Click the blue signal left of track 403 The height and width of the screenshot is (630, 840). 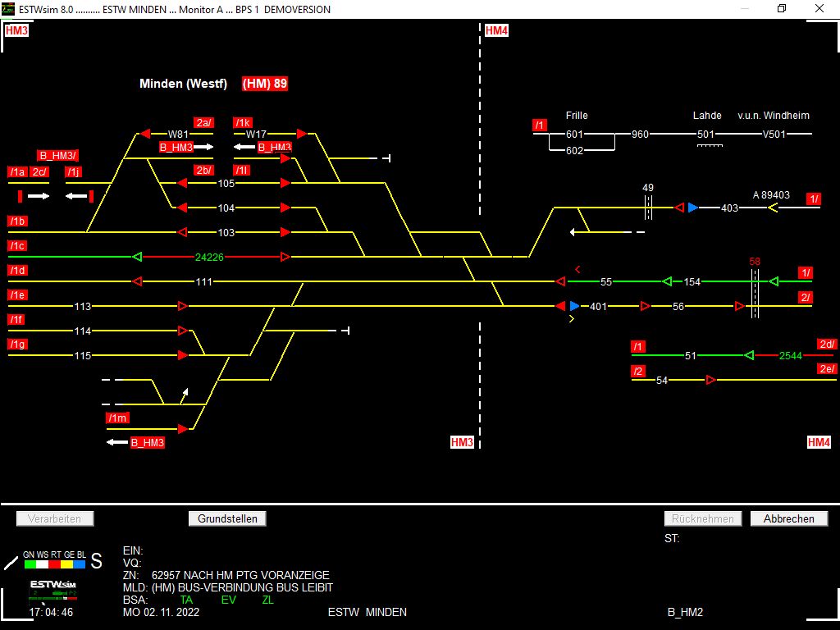(x=693, y=208)
